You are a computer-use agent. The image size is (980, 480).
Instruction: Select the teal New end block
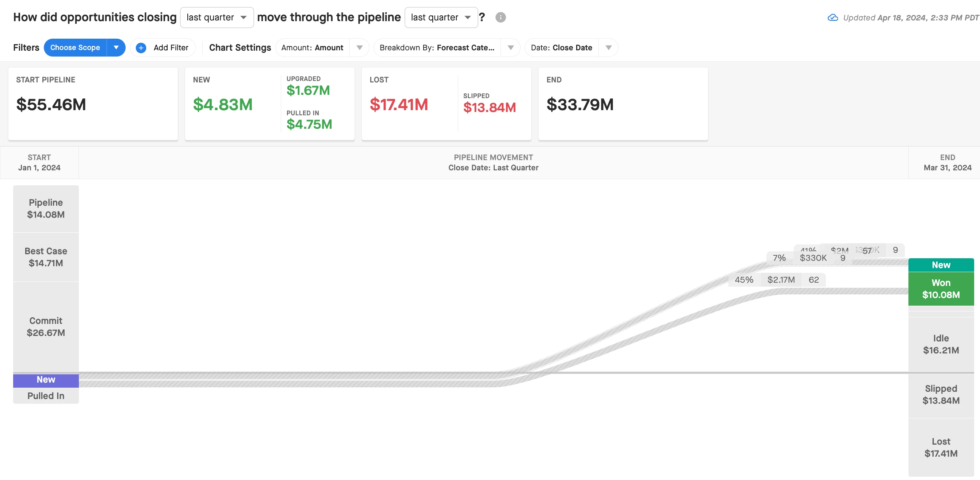(941, 265)
